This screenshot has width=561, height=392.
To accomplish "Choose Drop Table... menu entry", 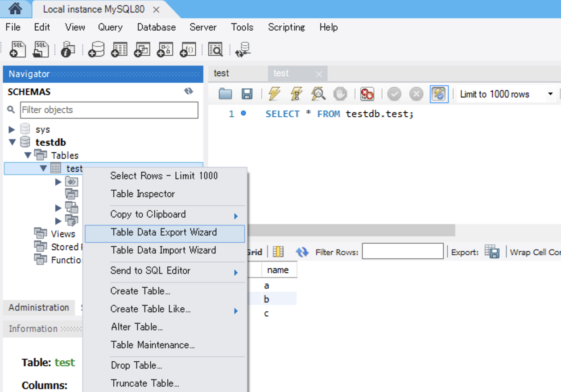I will [165, 366].
